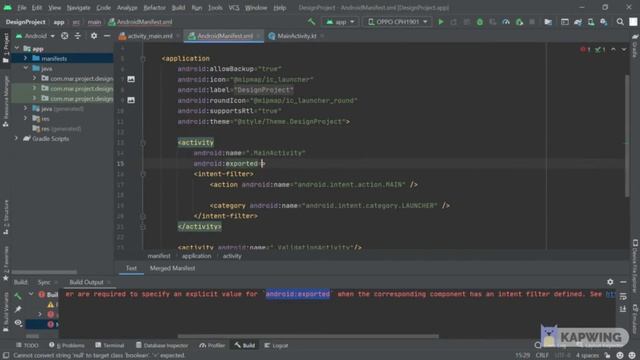
Task: Open the TODO tool window
Action: [x=27, y=345]
